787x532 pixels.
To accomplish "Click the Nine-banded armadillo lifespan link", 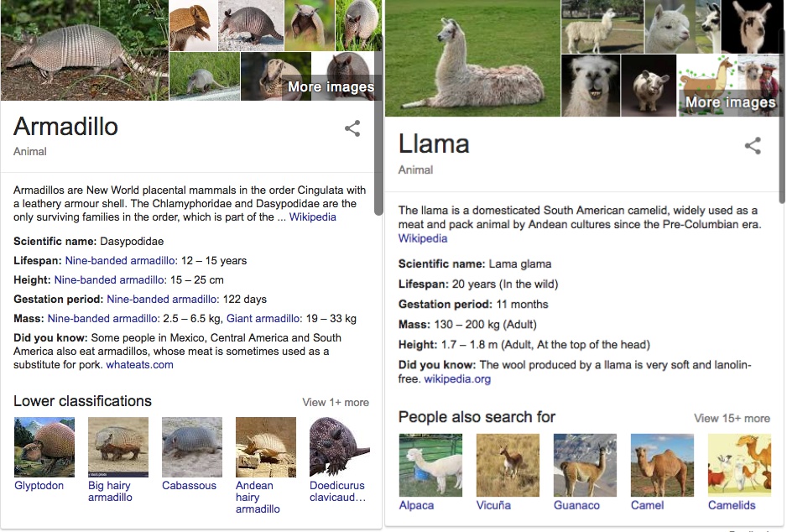I will [x=121, y=261].
